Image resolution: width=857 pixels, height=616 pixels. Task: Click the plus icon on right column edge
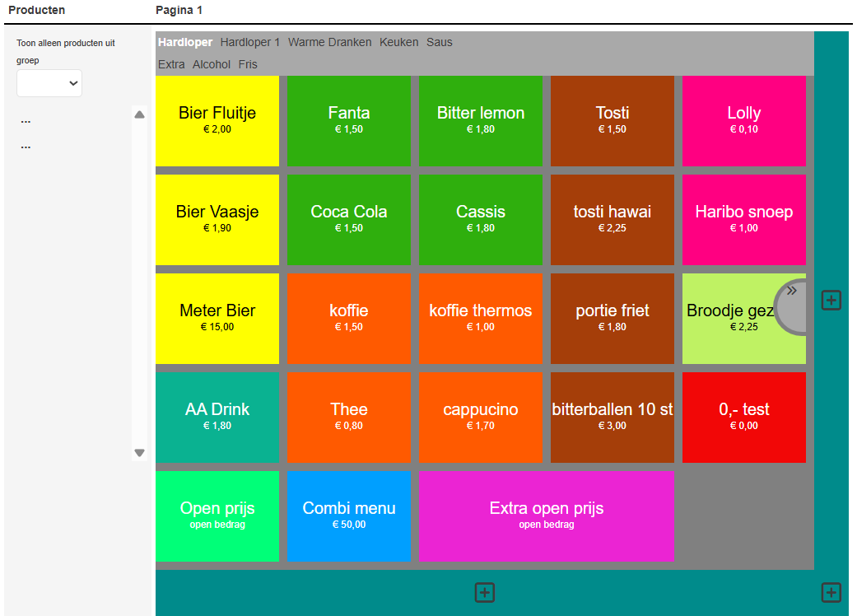tap(831, 301)
